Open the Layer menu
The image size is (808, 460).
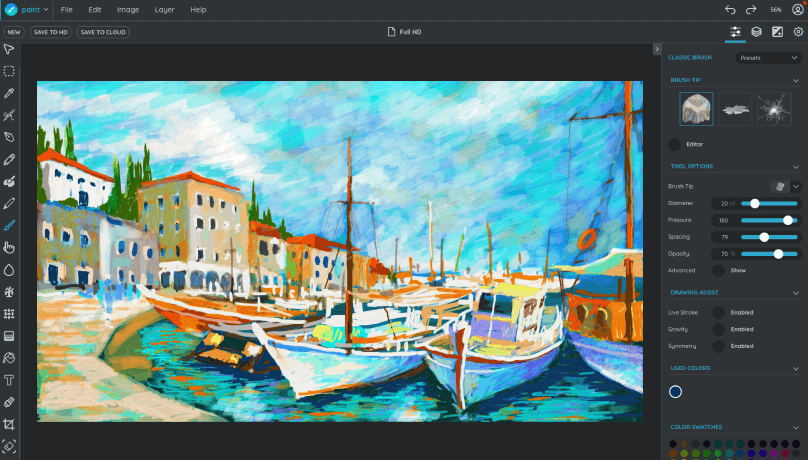click(164, 9)
